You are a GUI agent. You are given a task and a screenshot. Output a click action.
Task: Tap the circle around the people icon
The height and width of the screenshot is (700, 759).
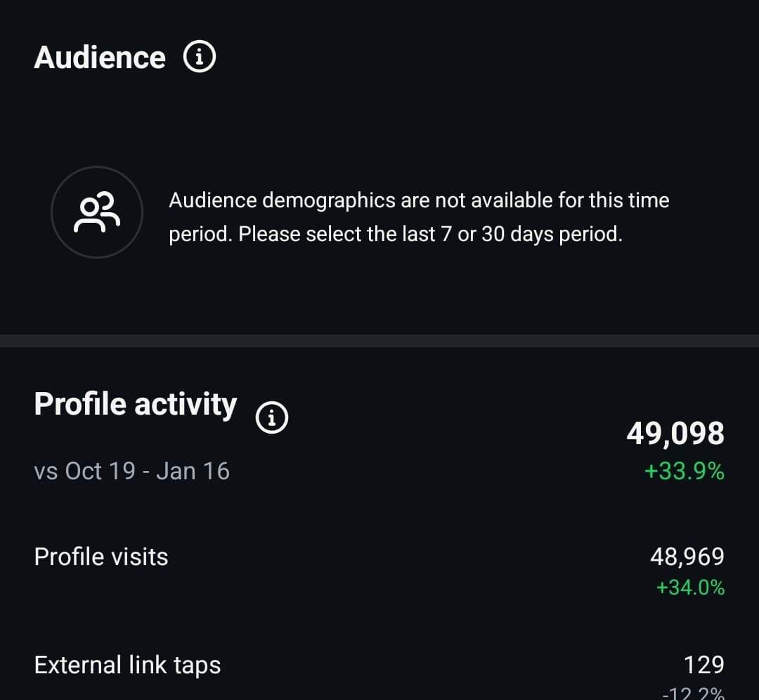point(97,212)
